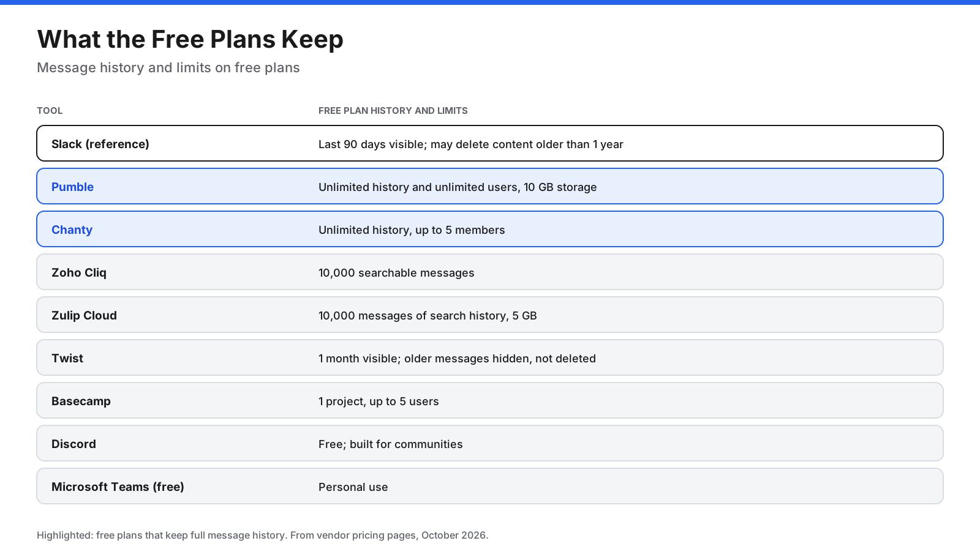Click the 'FREE PLAN HISTORY AND LIMITS' column header
This screenshot has width=980, height=557.
click(393, 111)
